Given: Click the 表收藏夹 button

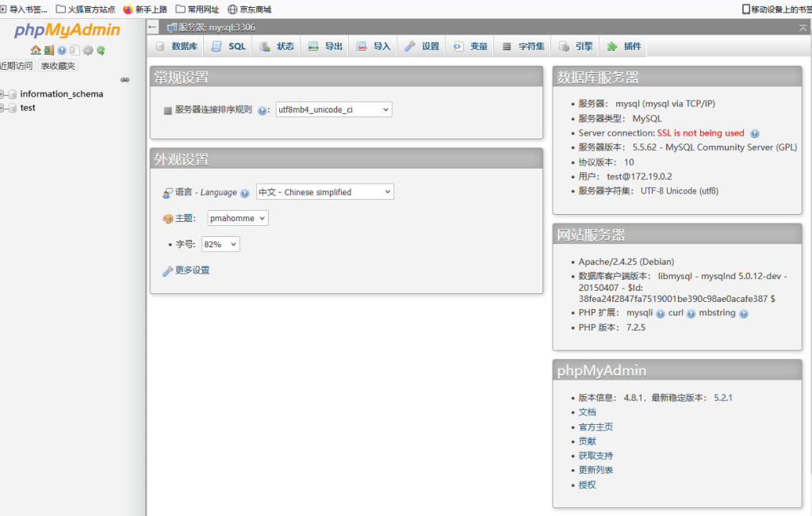Looking at the screenshot, I should 58,66.
